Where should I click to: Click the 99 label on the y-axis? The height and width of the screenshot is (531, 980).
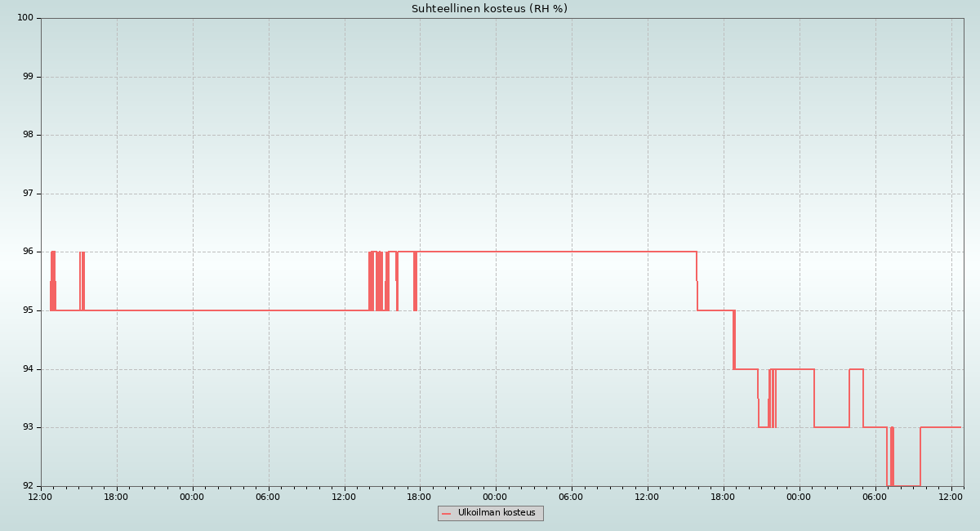point(28,77)
